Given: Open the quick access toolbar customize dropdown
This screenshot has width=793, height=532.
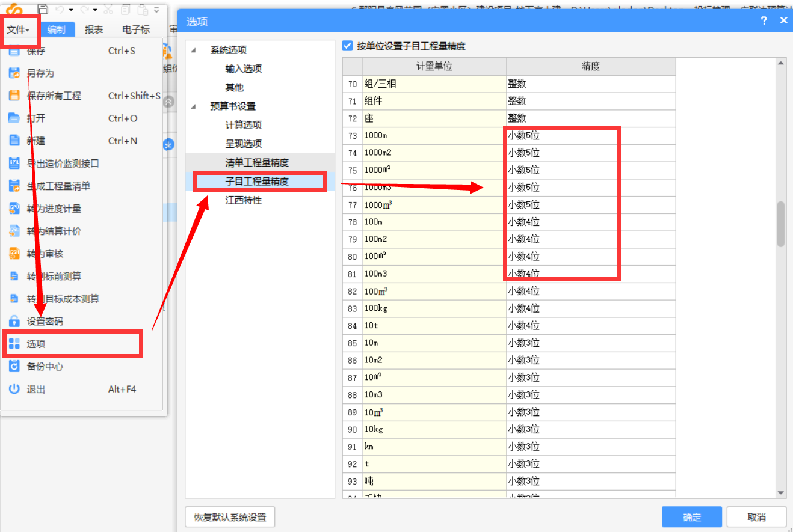Looking at the screenshot, I should point(156,10).
